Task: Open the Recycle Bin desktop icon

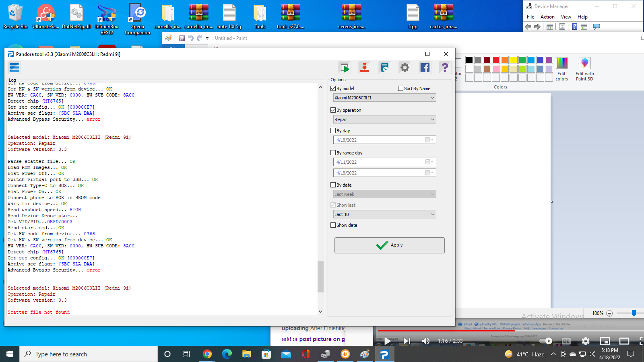Action: [15, 17]
